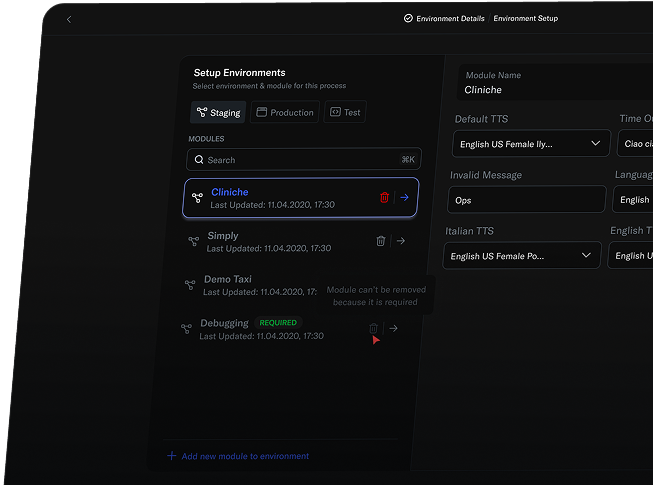The image size is (653, 485).
Task: Click the Module Name field Cliniche
Action: tap(556, 89)
